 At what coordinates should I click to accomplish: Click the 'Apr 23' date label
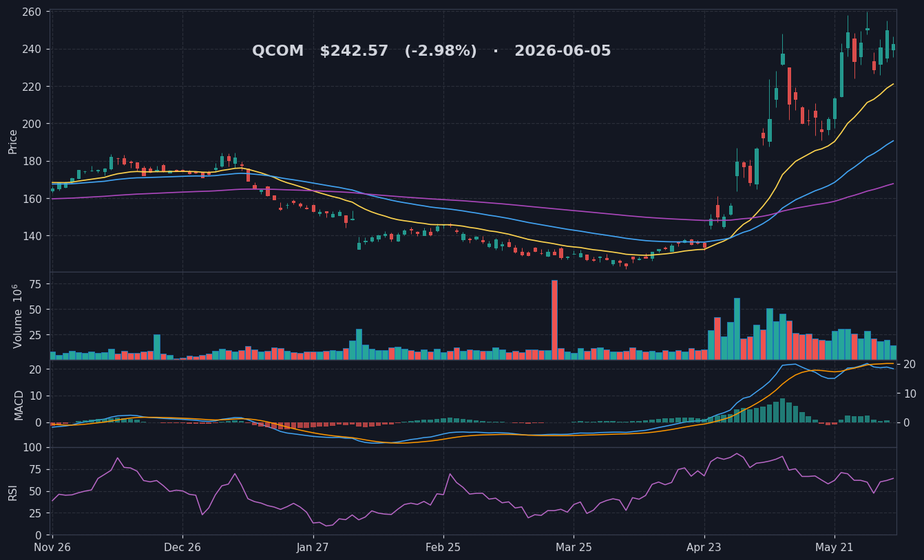click(x=704, y=548)
